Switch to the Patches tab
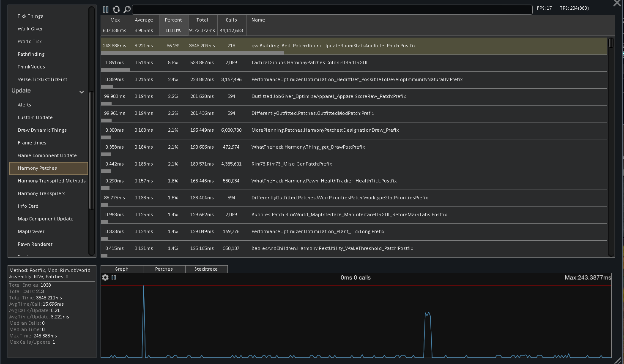624x364 pixels. coord(164,269)
